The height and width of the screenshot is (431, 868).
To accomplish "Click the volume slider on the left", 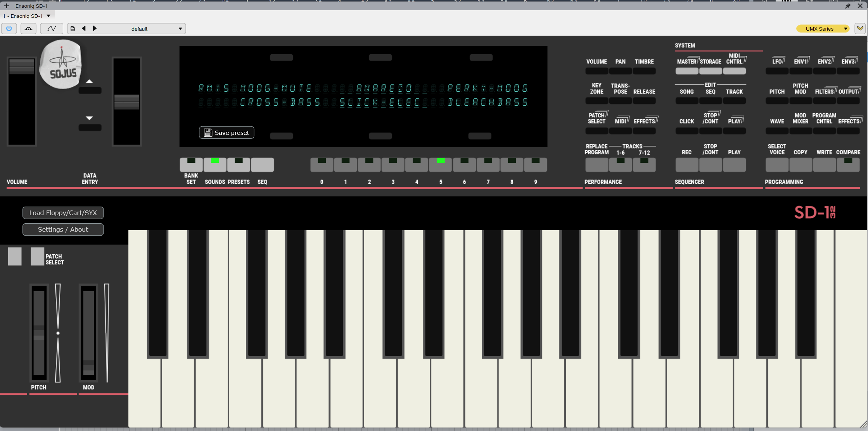I will click(22, 102).
